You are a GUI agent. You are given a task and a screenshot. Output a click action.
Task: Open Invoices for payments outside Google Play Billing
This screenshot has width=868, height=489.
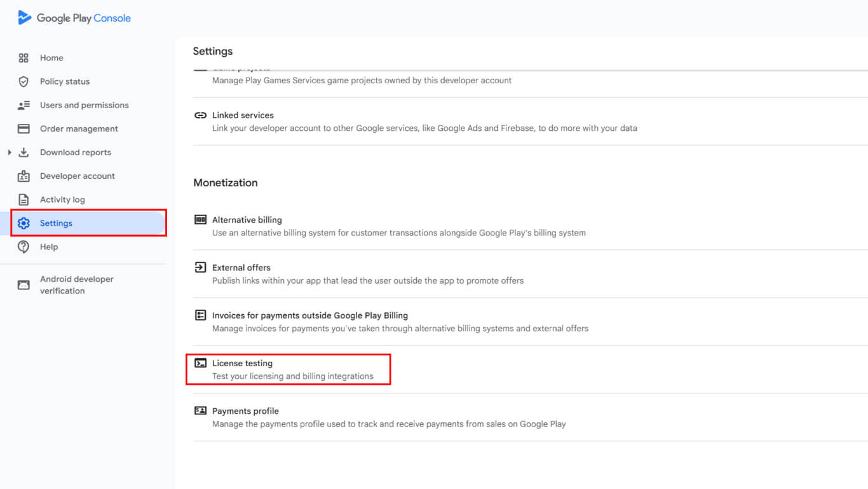click(309, 315)
